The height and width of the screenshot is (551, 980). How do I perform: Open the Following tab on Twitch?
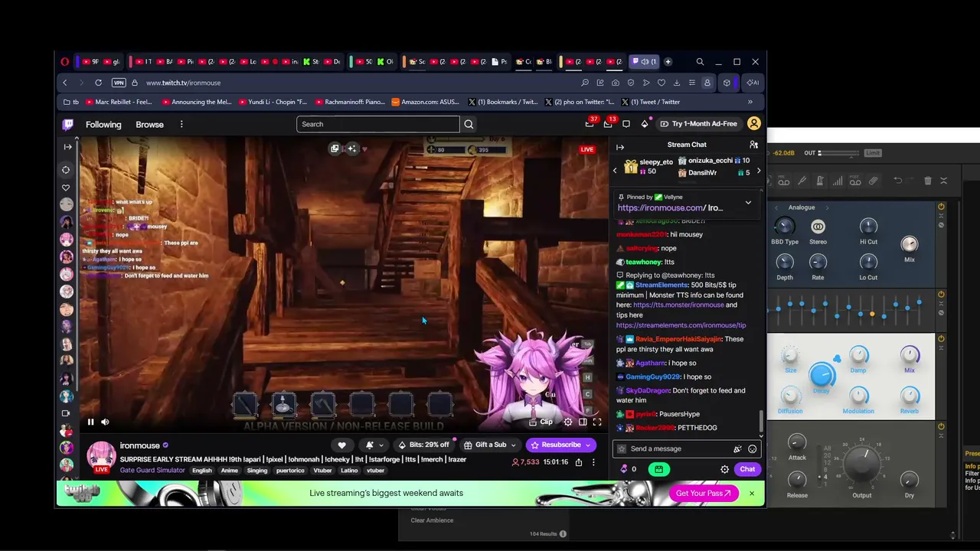click(x=103, y=124)
